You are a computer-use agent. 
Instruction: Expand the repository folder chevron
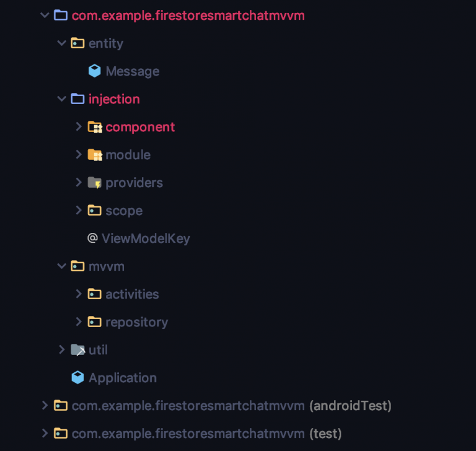(x=79, y=322)
